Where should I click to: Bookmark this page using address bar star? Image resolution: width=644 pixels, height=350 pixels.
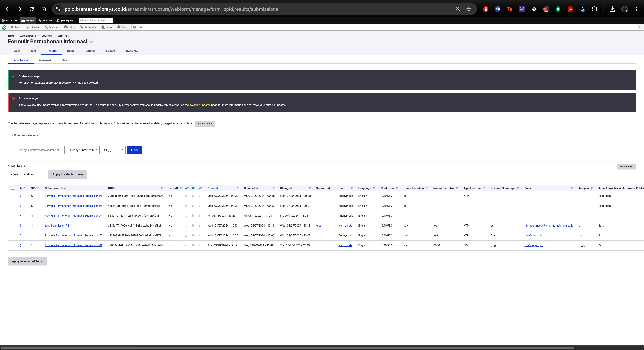click(469, 9)
